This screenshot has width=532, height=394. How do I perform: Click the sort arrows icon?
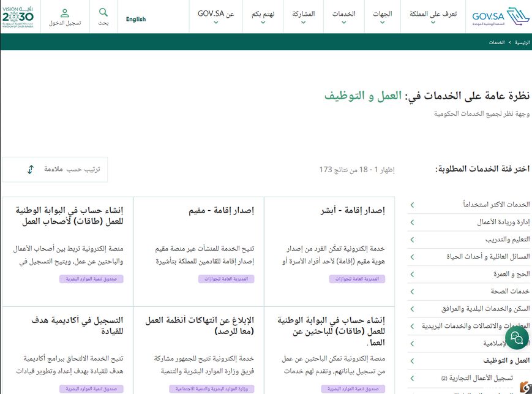coord(31,169)
